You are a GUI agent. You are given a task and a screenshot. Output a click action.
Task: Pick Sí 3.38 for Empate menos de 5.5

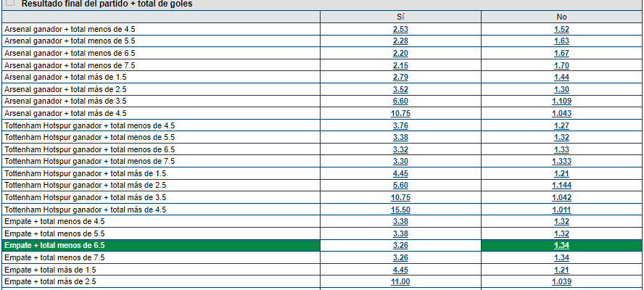click(x=400, y=233)
